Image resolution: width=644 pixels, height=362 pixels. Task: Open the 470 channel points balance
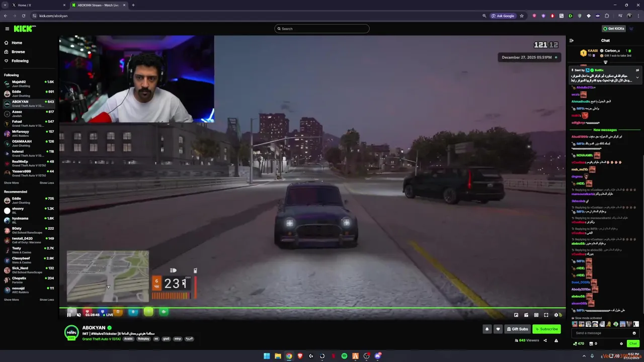click(579, 344)
